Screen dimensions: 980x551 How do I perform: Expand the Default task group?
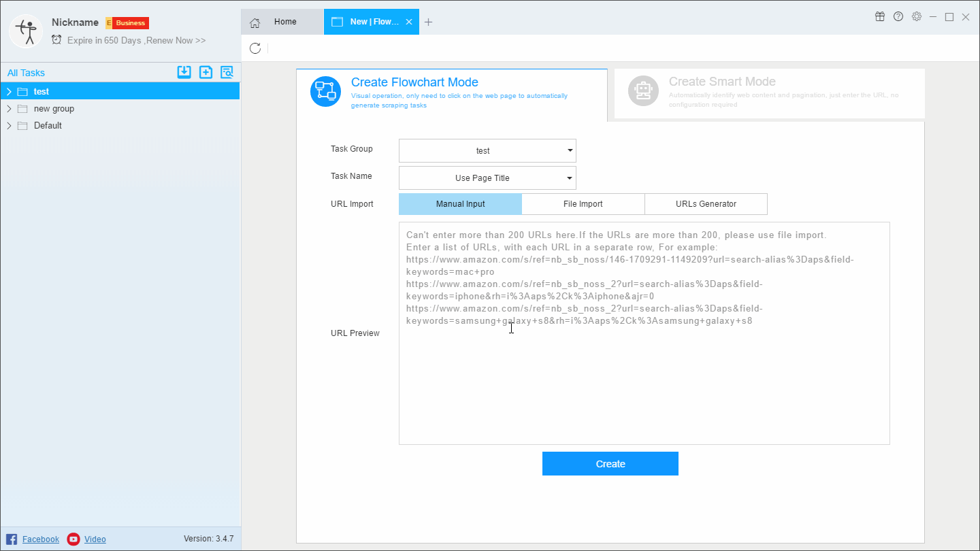(x=9, y=126)
